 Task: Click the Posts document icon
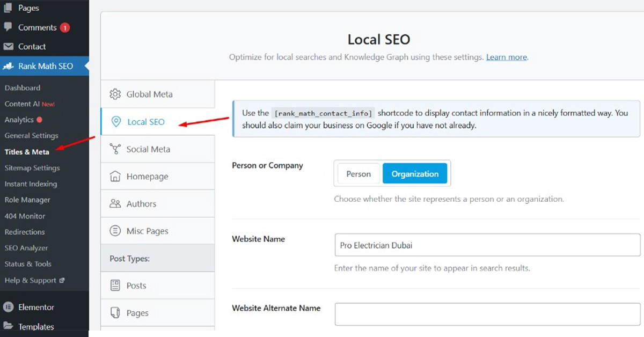[x=115, y=285]
